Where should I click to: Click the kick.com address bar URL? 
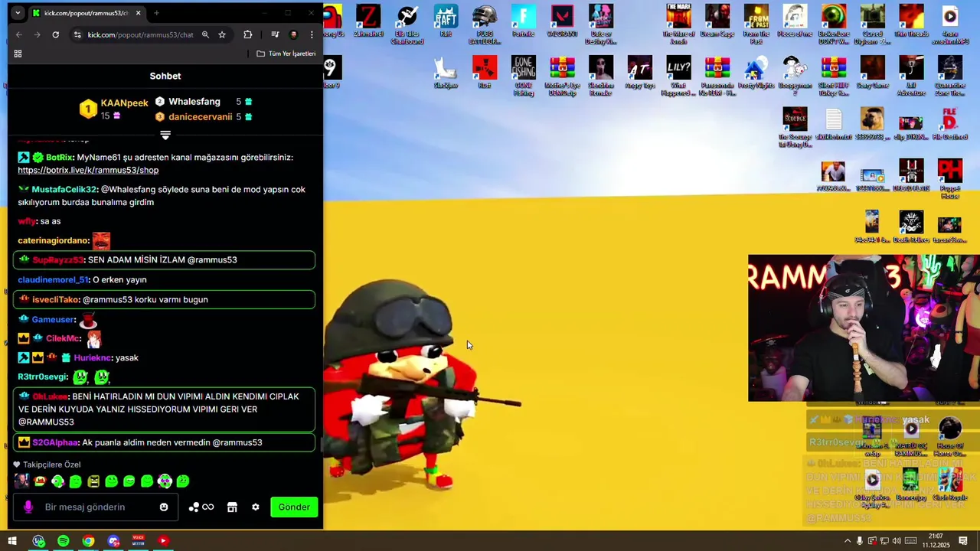(140, 34)
